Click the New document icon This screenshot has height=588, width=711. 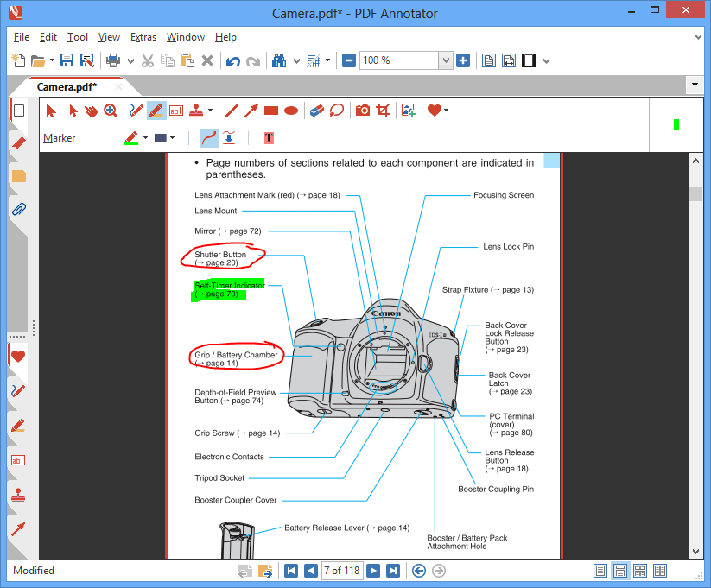(x=18, y=60)
